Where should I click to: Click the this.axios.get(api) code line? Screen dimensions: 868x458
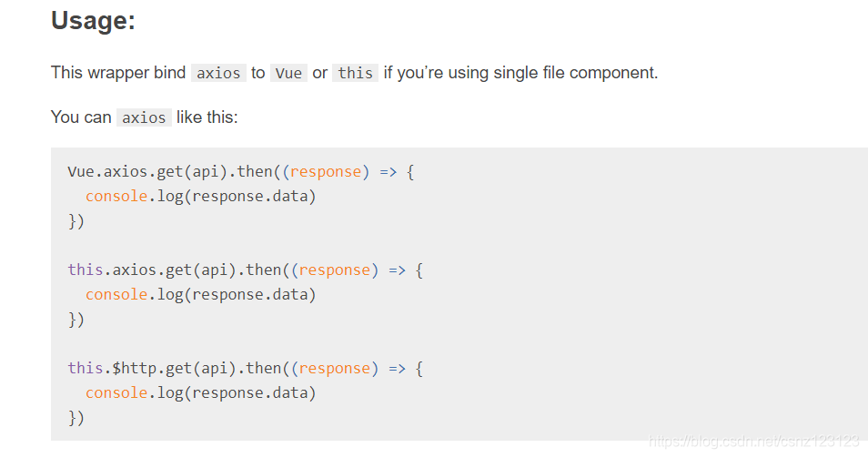(x=246, y=270)
